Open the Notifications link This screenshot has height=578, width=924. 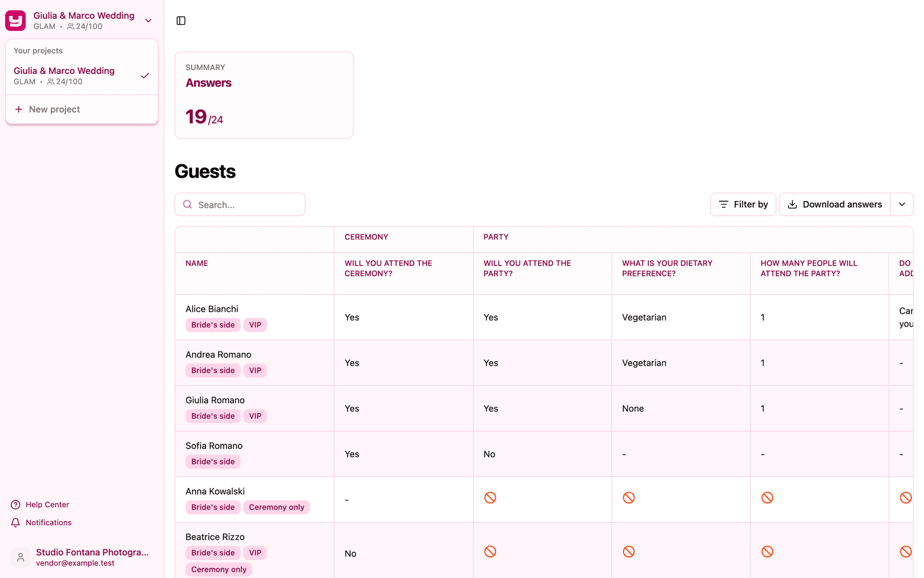tap(41, 523)
